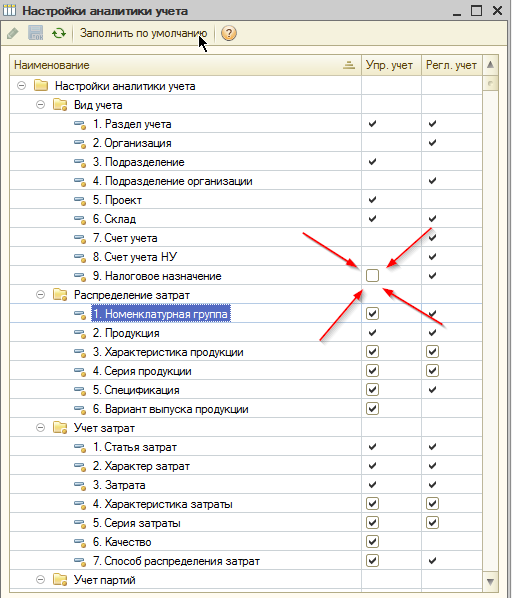Click the item icon beside 6. Склад
This screenshot has height=598, width=512.
pyautogui.click(x=80, y=219)
